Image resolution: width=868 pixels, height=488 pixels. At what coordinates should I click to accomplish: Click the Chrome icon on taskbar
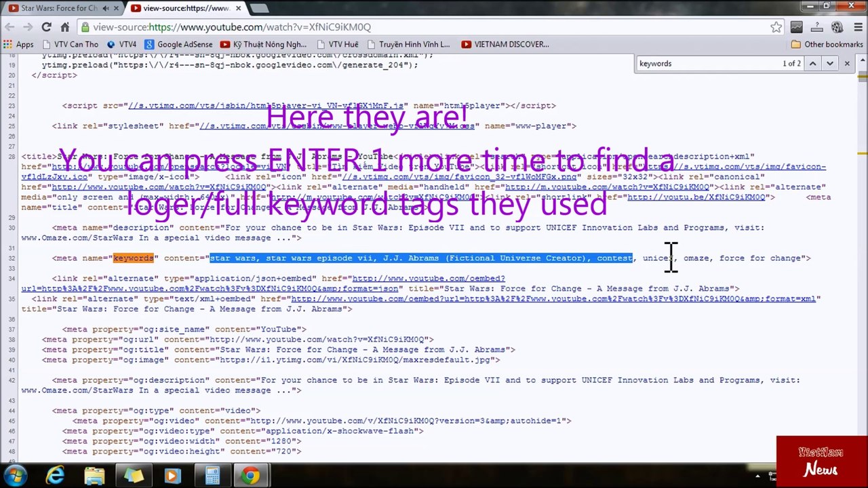(251, 476)
